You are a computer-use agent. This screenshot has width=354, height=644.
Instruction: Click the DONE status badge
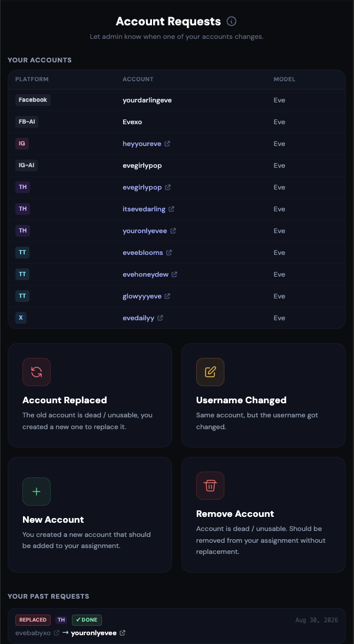tap(87, 620)
